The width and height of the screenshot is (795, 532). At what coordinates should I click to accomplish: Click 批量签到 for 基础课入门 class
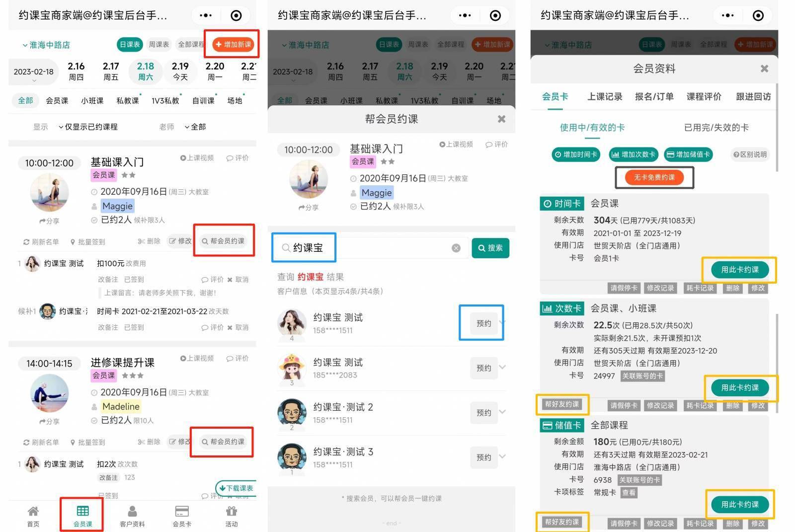click(87, 242)
